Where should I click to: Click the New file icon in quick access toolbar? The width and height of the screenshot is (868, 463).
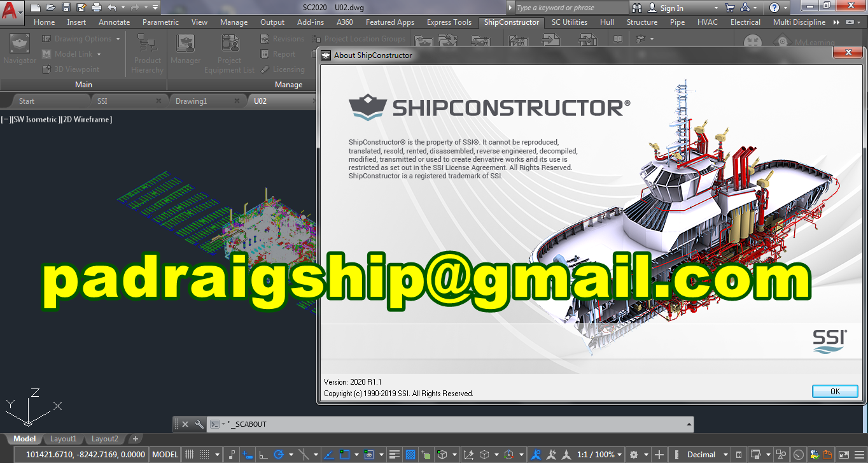(35, 8)
